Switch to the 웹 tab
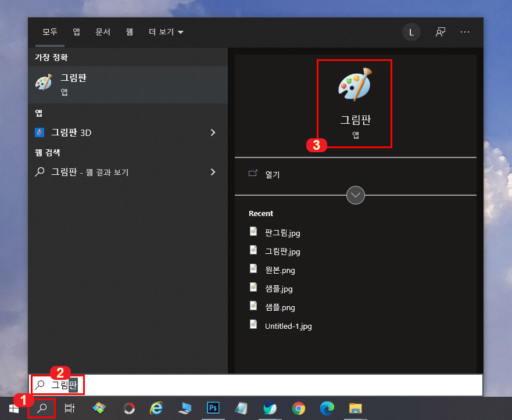 click(129, 32)
